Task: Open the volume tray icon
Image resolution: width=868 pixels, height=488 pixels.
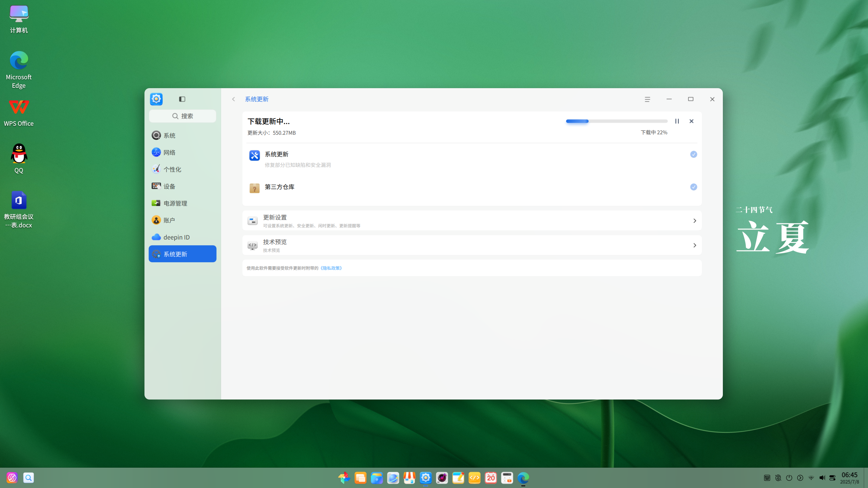Action: point(822,478)
